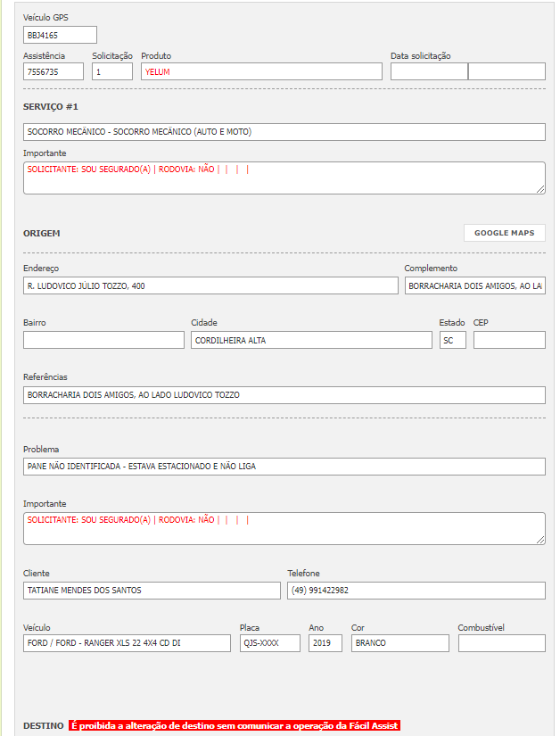Select the Socorro Mecânico service field

[284, 132]
